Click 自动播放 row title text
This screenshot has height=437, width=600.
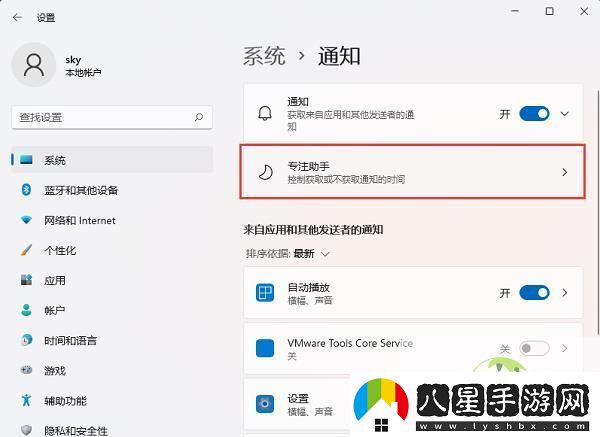click(x=308, y=287)
